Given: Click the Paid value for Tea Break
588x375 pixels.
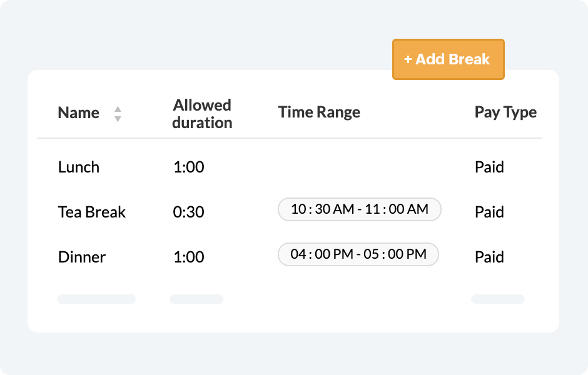Looking at the screenshot, I should pyautogui.click(x=489, y=212).
